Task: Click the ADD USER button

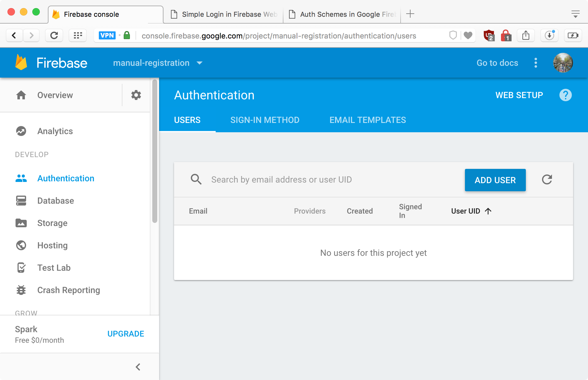Action: (x=495, y=180)
